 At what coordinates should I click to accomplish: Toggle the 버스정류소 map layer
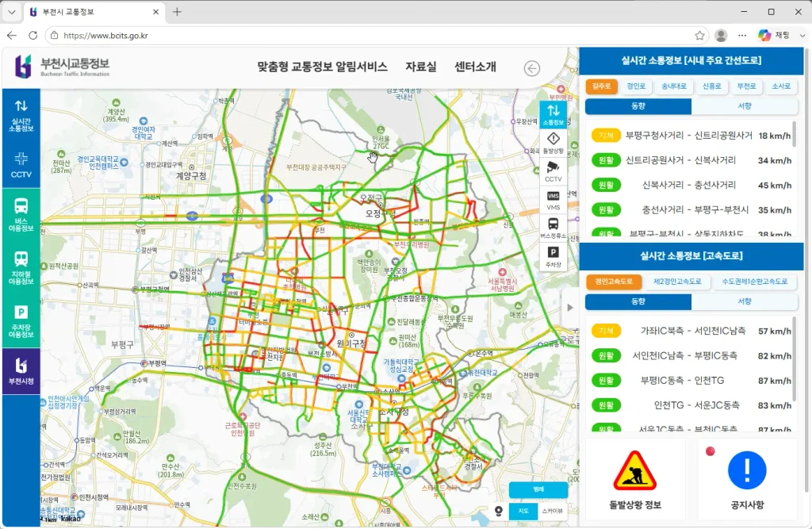pyautogui.click(x=553, y=228)
